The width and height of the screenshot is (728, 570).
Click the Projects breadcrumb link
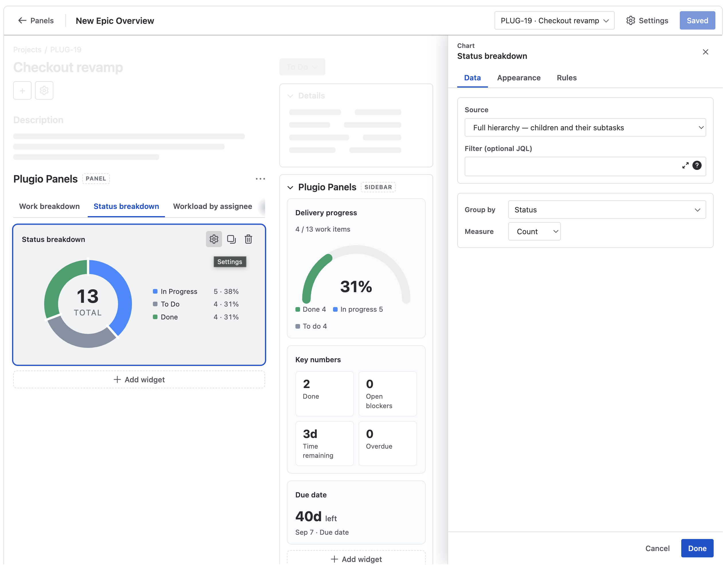coord(28,50)
